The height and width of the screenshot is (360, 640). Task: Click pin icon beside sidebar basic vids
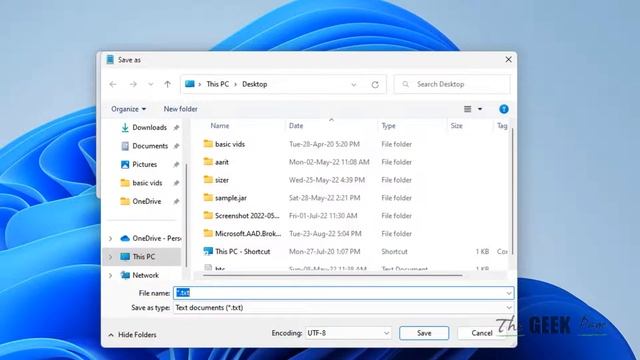click(176, 183)
